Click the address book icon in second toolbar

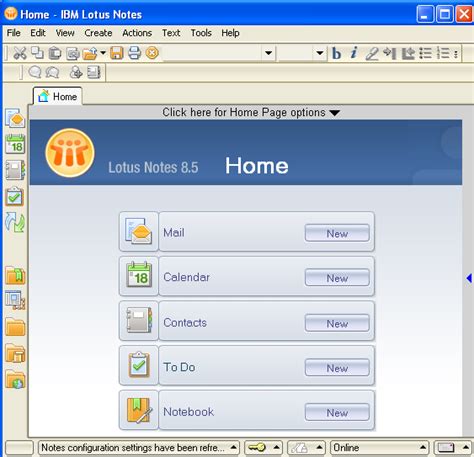tap(94, 72)
